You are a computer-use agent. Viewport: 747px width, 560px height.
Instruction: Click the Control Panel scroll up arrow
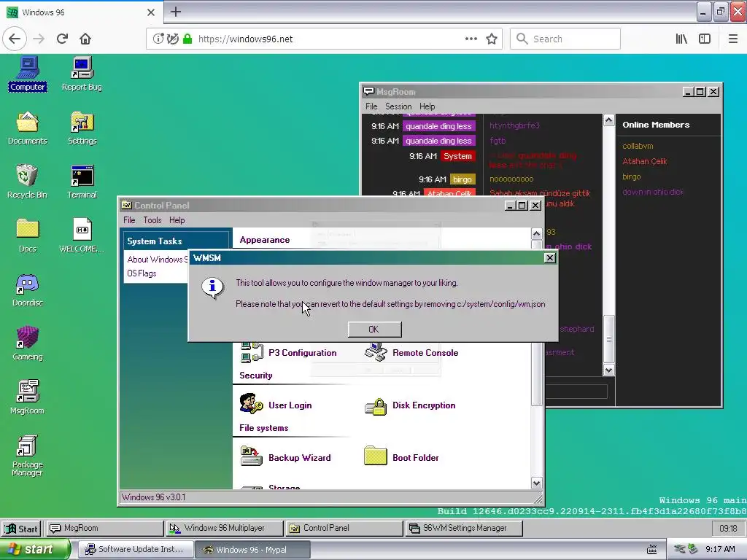(x=536, y=233)
